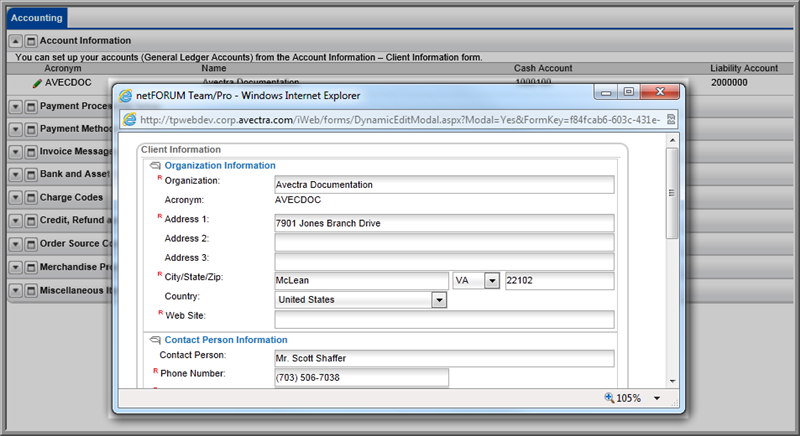Collapse Organization Information section icon
Image resolution: width=800 pixels, height=436 pixels.
(155, 166)
